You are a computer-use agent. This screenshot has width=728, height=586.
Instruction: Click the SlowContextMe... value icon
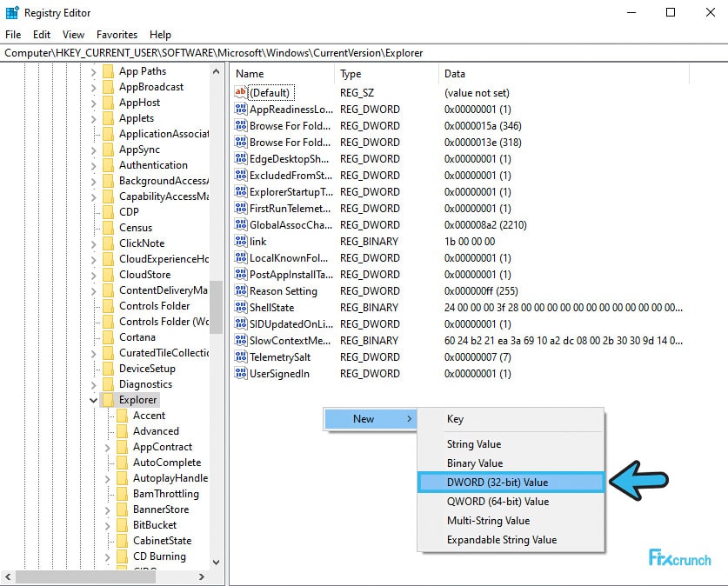(x=241, y=341)
